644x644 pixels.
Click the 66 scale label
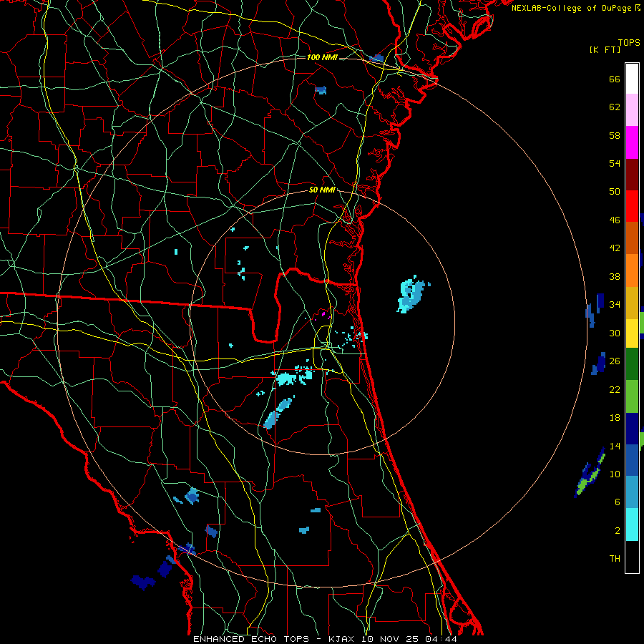pos(615,79)
